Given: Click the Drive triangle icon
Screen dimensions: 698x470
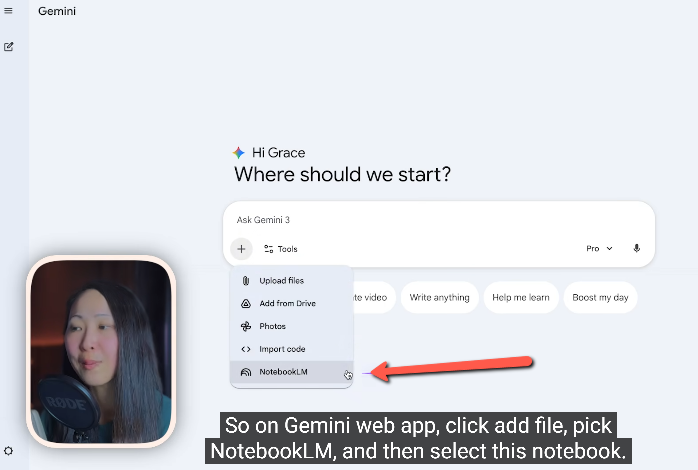Looking at the screenshot, I should pos(246,304).
